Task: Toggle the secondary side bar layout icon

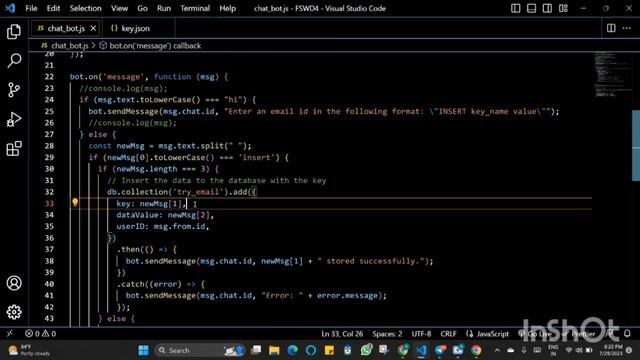Action: click(547, 8)
